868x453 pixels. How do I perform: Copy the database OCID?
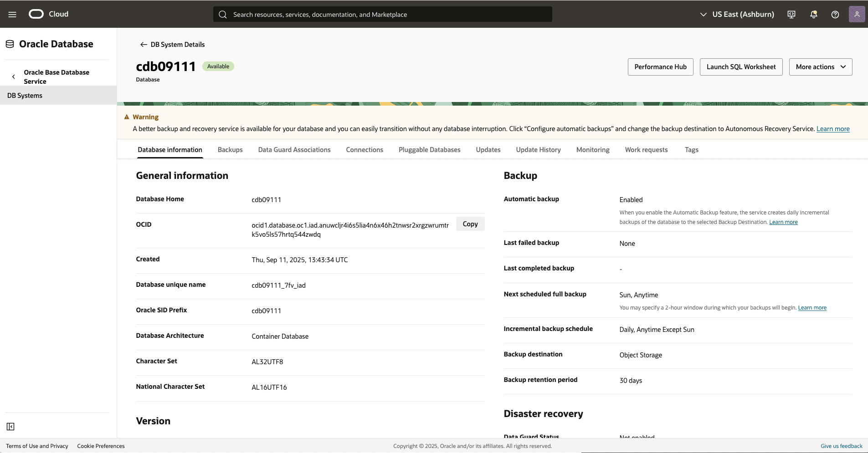coord(470,224)
